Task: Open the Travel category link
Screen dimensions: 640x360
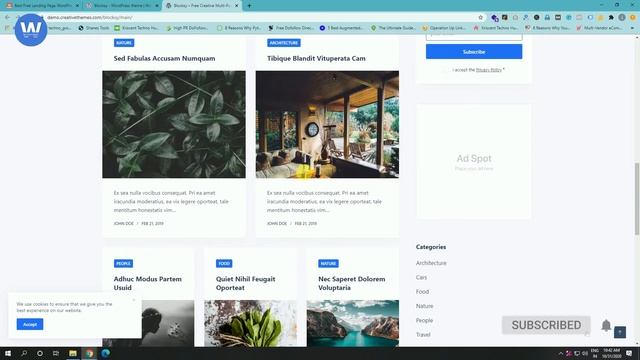Action: click(423, 335)
